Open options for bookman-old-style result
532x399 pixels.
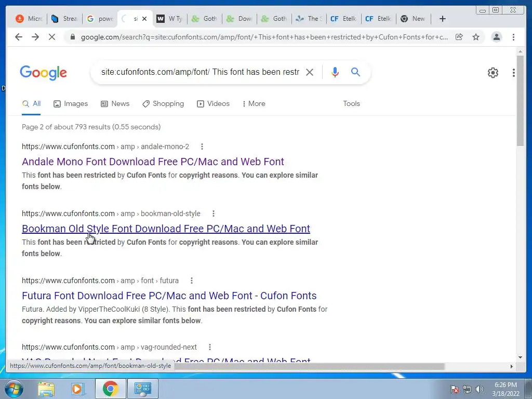click(x=214, y=214)
